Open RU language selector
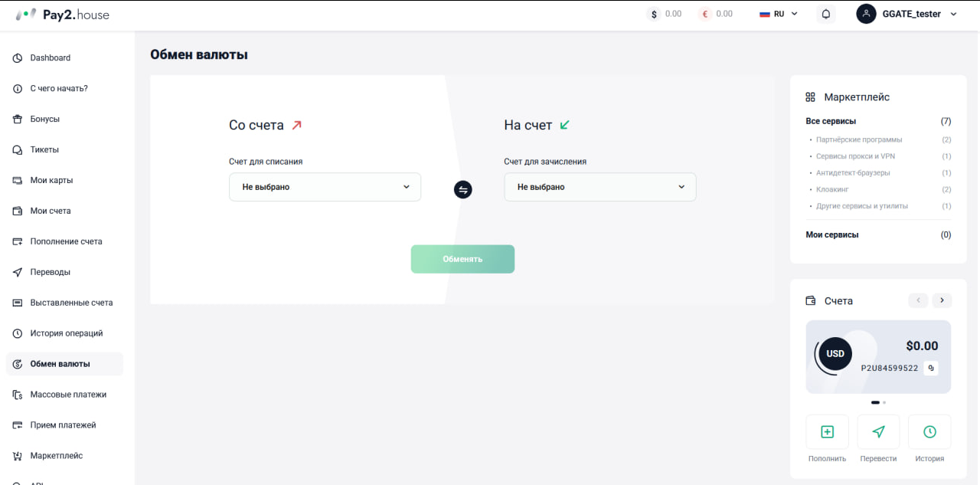Viewport: 980px width, 485px height. (x=779, y=14)
